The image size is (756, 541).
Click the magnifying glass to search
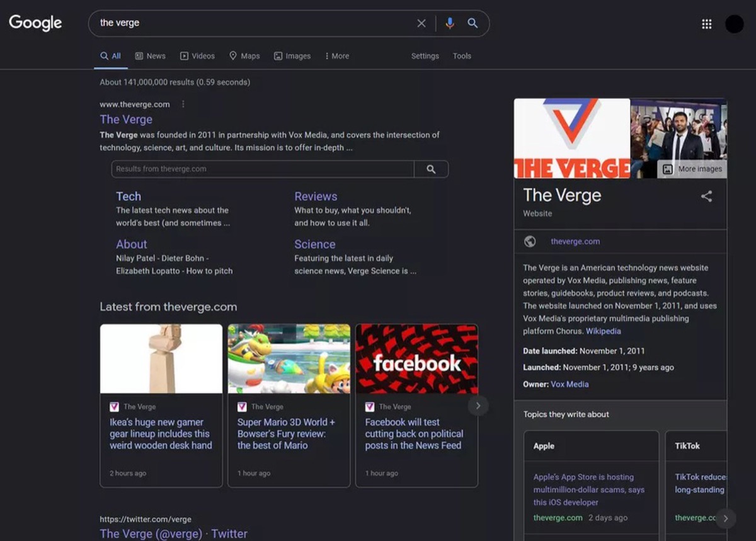point(472,23)
